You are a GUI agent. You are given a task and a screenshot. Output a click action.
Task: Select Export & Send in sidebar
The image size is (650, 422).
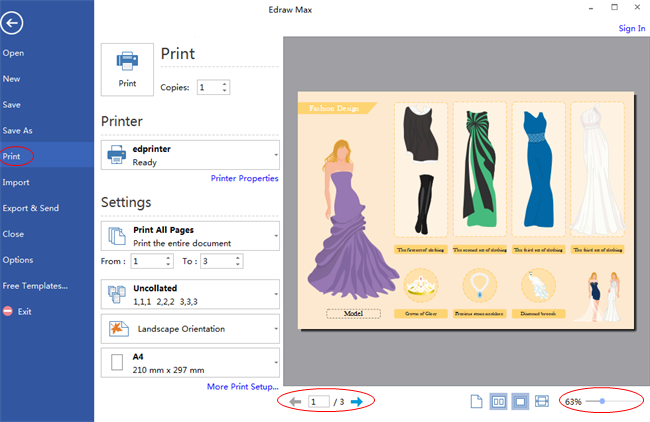30,208
